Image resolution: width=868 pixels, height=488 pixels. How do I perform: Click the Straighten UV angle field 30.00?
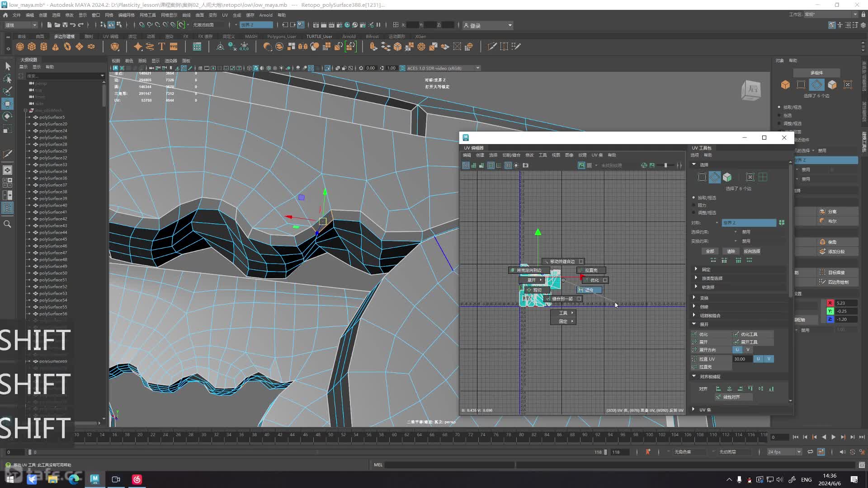tap(742, 359)
